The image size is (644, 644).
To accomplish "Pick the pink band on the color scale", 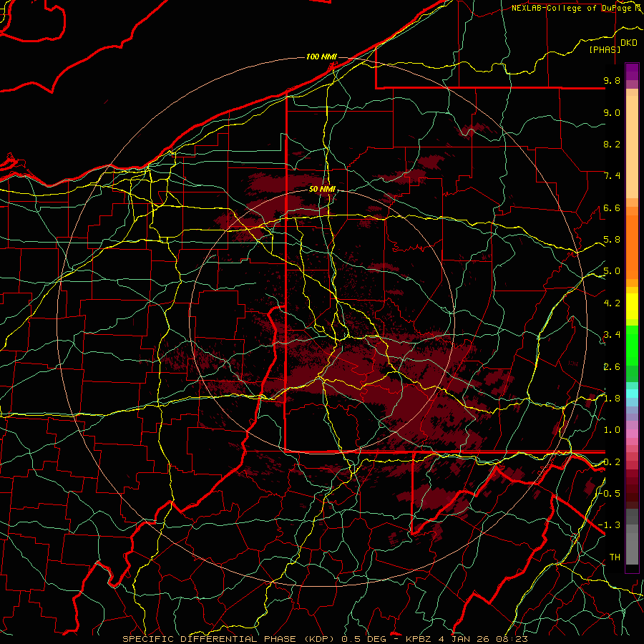I will [632, 434].
